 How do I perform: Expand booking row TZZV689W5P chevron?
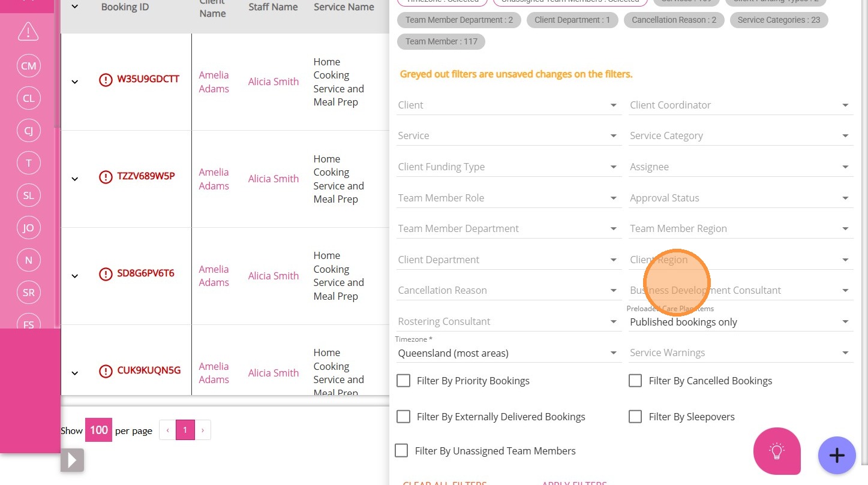tap(75, 179)
